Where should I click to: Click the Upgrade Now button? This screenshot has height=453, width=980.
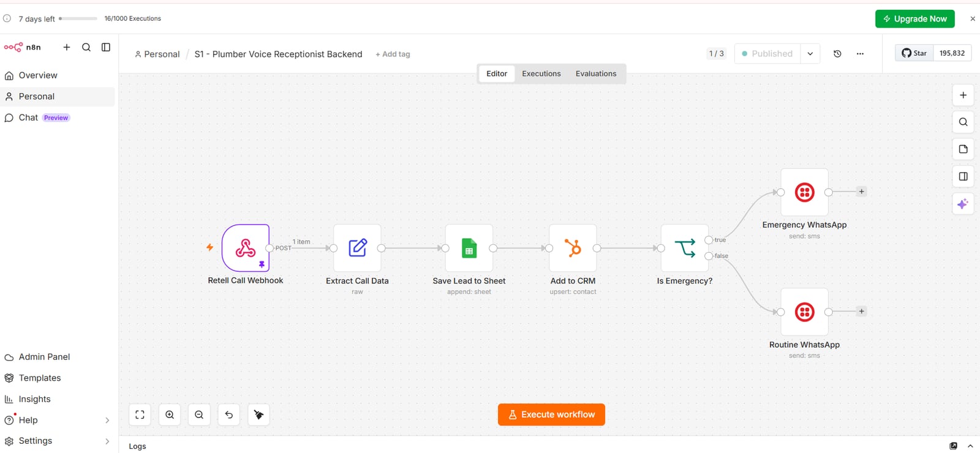tap(915, 19)
